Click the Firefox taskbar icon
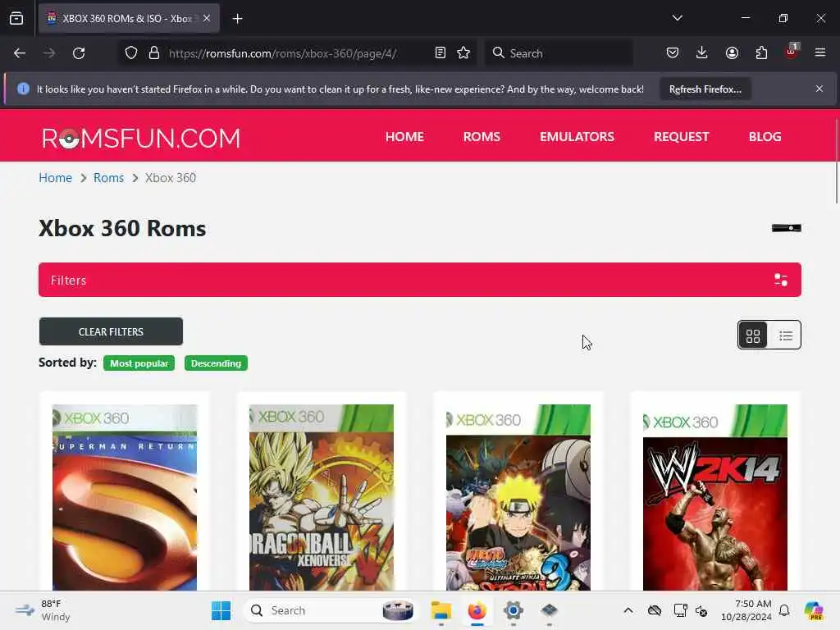 (x=477, y=610)
